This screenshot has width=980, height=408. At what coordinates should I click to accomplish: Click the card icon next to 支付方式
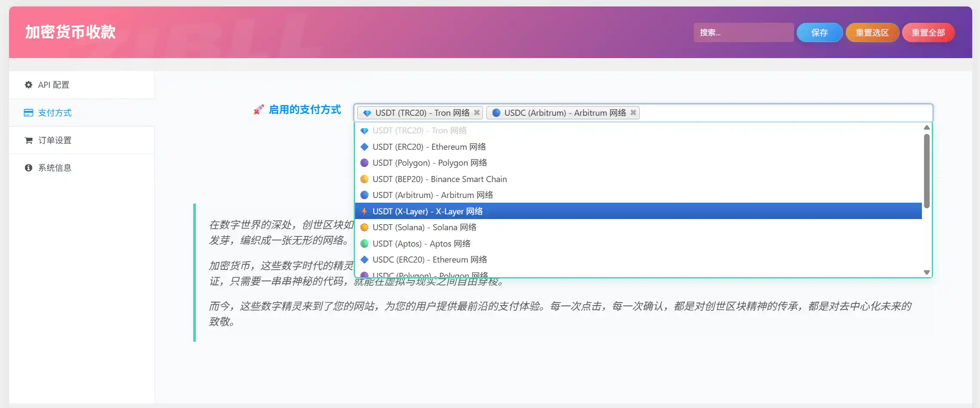(x=28, y=112)
